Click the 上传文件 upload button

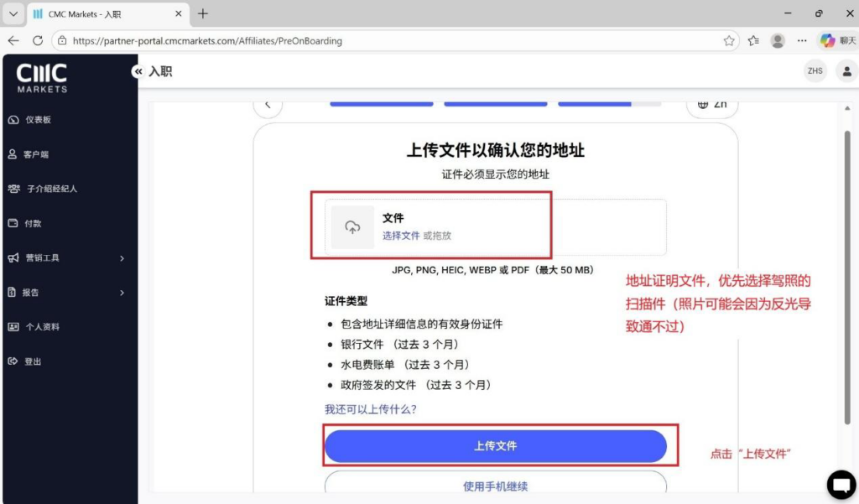click(x=495, y=446)
